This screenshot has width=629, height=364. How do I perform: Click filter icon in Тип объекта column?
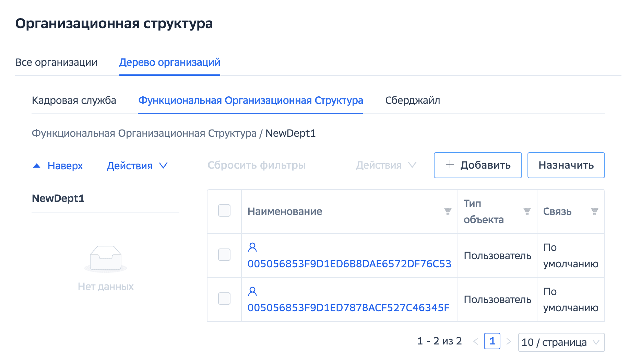click(x=527, y=211)
